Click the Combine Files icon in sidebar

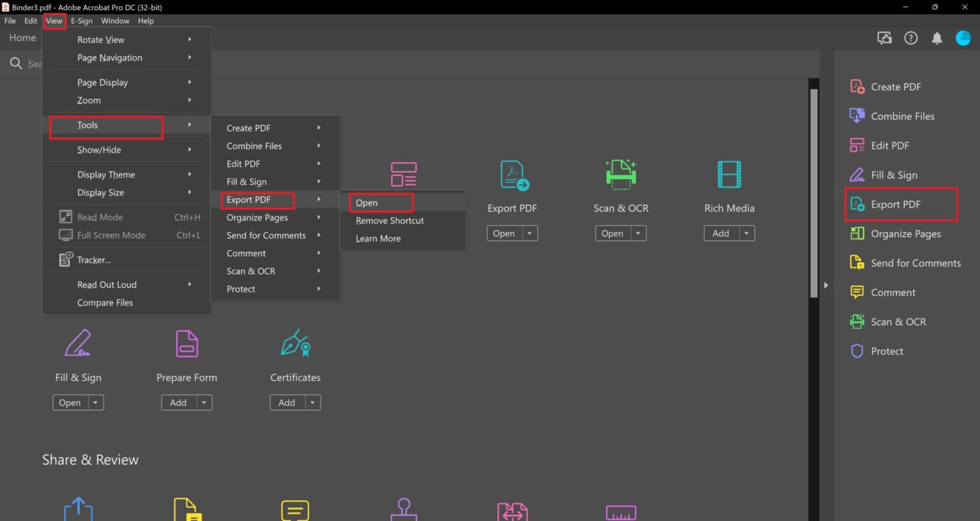(857, 116)
